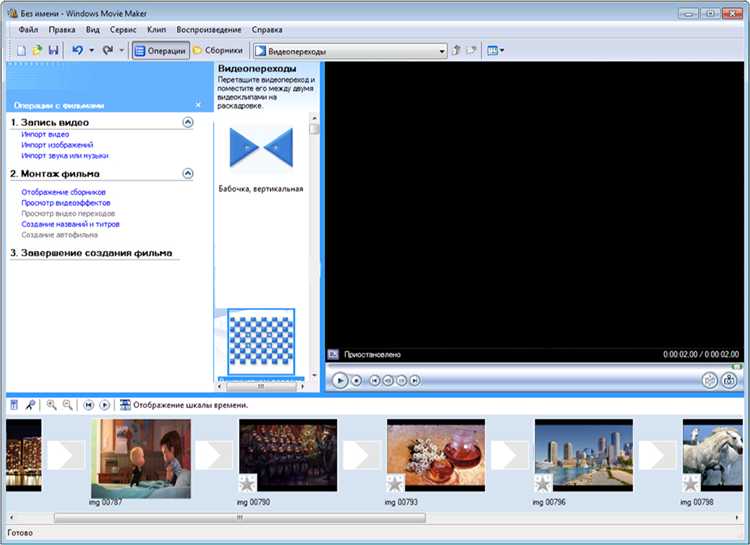The height and width of the screenshot is (545, 750).
Task: Open the Вид menu
Action: pos(93,30)
